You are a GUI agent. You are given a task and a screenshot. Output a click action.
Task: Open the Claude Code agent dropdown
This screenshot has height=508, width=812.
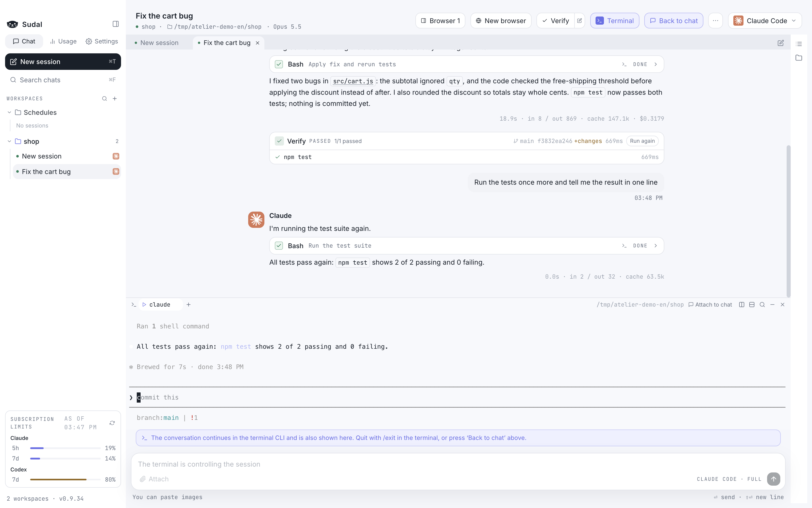point(765,21)
